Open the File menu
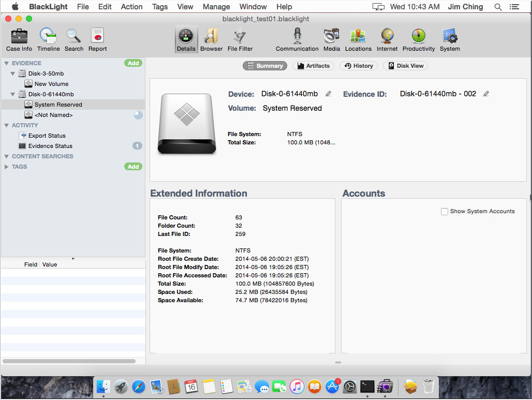Viewport: 532px width, 400px height. [83, 7]
